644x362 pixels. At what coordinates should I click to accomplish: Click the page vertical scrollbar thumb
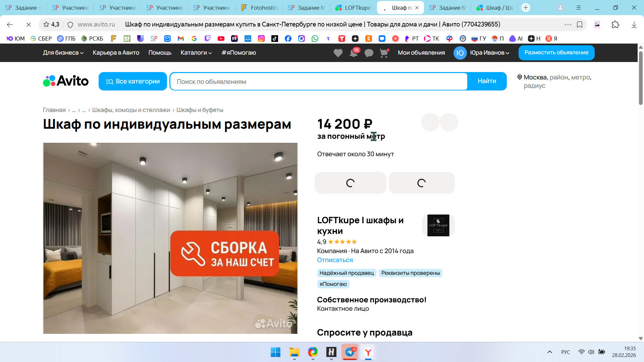(640, 78)
